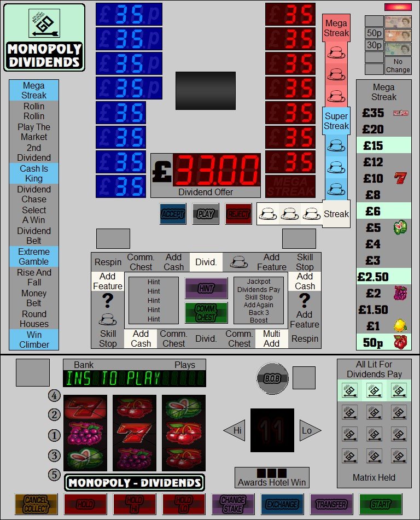
Task: Click the Hi Lo number display
Action: pyautogui.click(x=272, y=430)
